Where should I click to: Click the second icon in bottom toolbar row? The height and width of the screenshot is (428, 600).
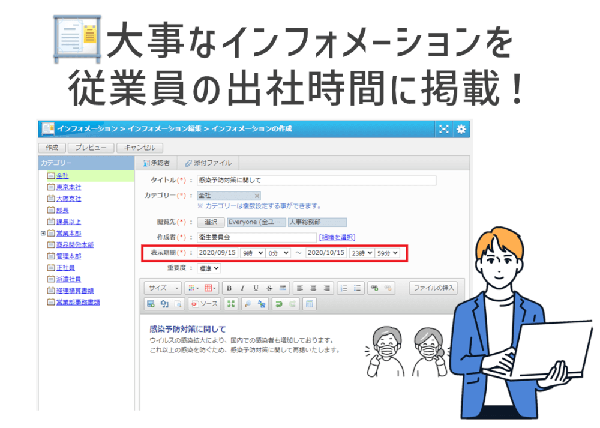(165, 304)
